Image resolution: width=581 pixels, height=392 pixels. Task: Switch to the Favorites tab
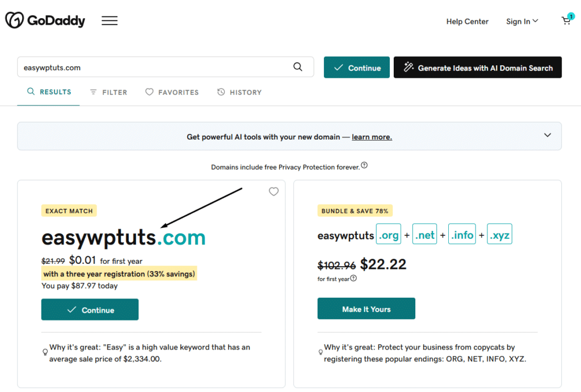click(172, 92)
